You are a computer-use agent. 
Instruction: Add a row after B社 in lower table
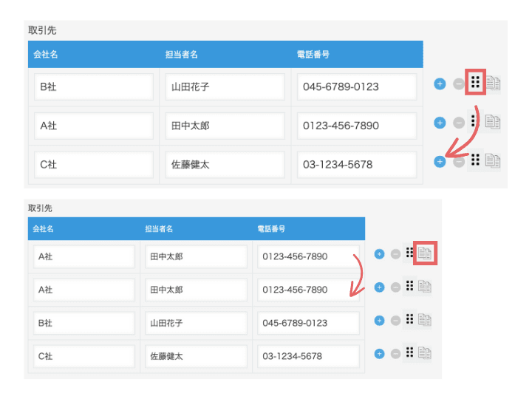379,321
